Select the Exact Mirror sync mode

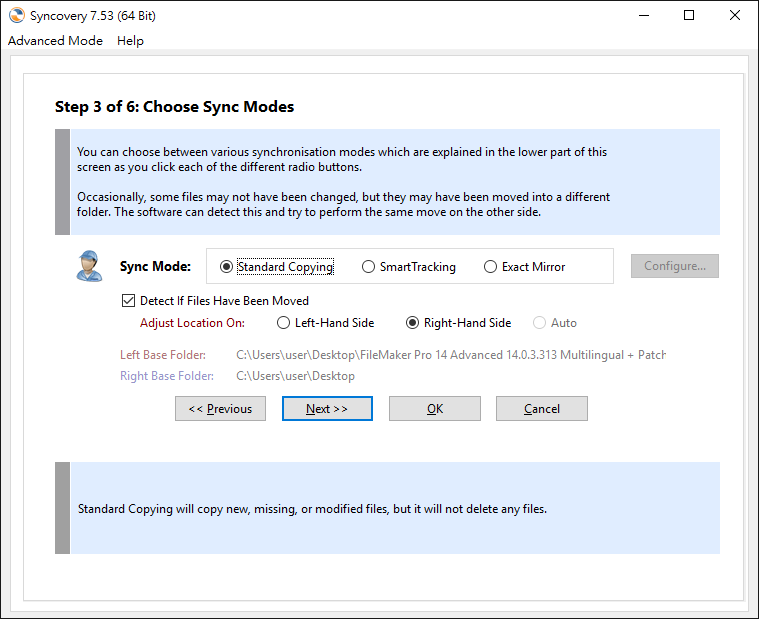pos(524,267)
